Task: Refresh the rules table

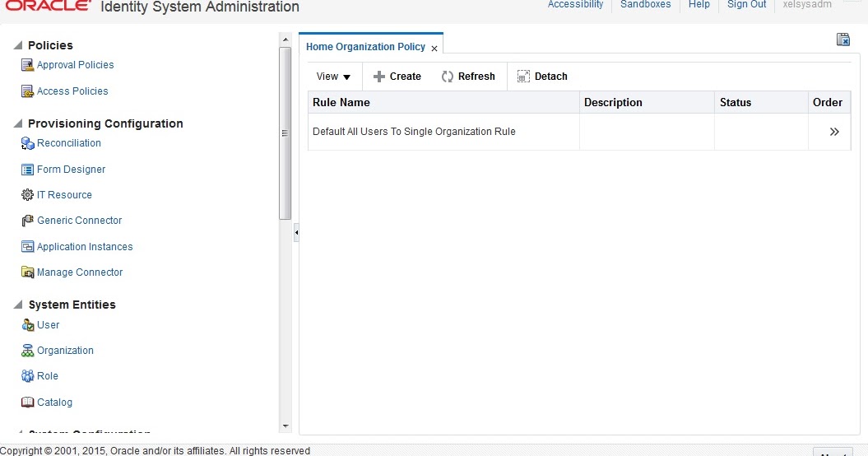Action: [x=468, y=77]
